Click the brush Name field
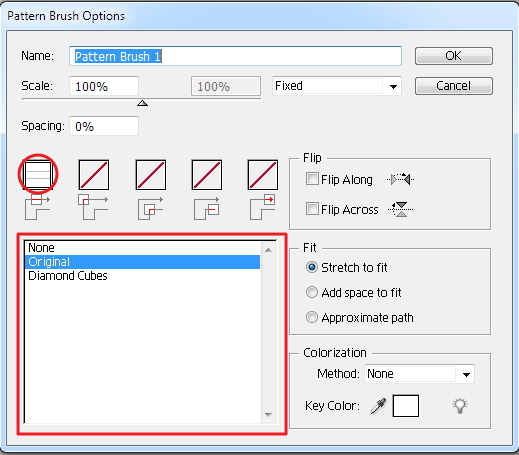This screenshot has height=455, width=519. click(x=235, y=56)
